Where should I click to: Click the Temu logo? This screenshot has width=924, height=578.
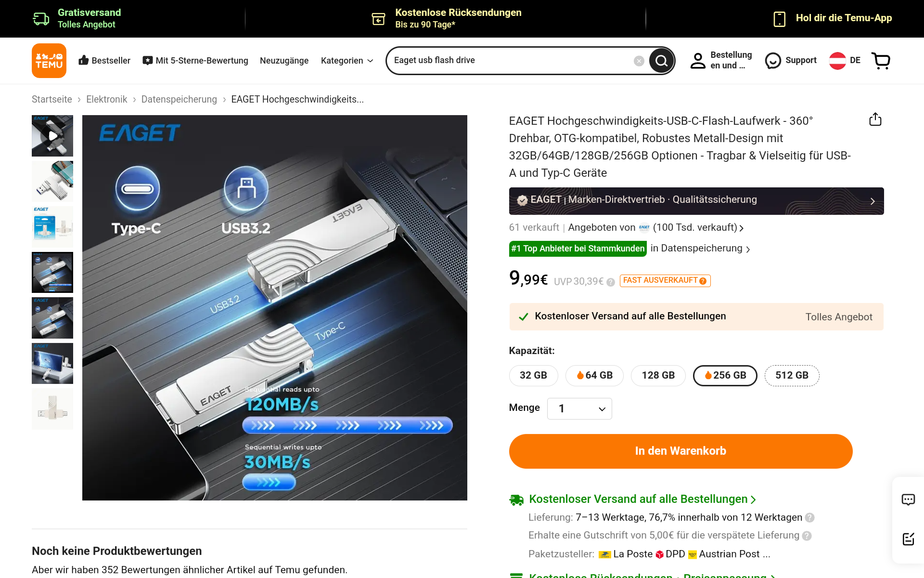tap(49, 61)
